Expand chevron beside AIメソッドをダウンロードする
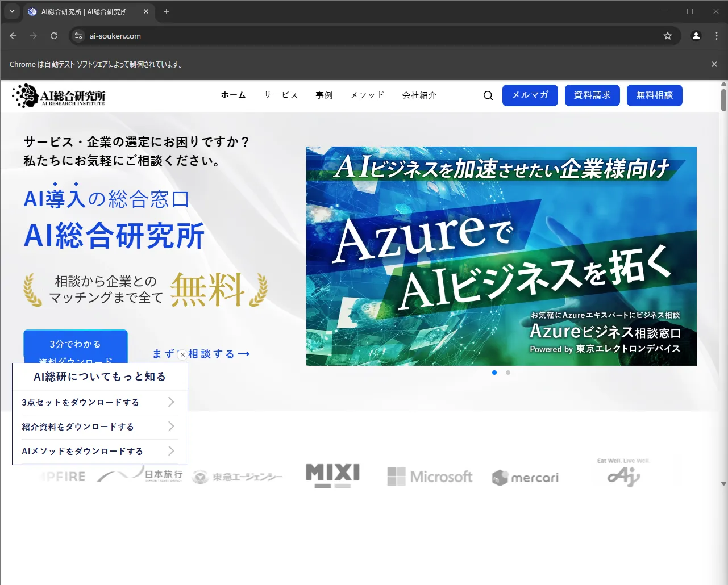 (x=171, y=451)
